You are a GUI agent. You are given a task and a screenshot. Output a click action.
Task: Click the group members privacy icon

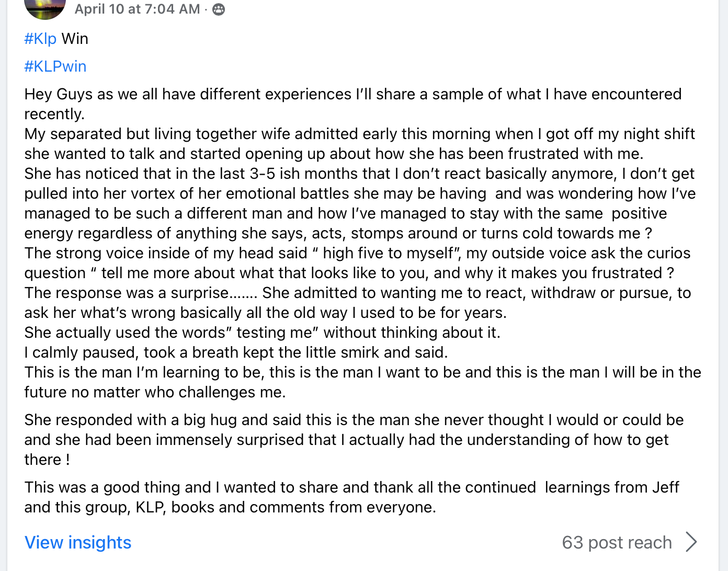click(x=219, y=9)
